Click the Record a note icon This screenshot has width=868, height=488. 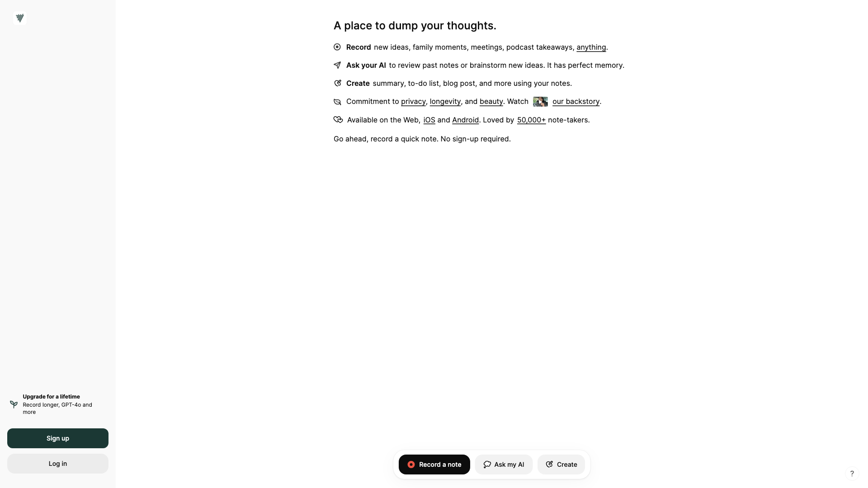[x=411, y=464]
